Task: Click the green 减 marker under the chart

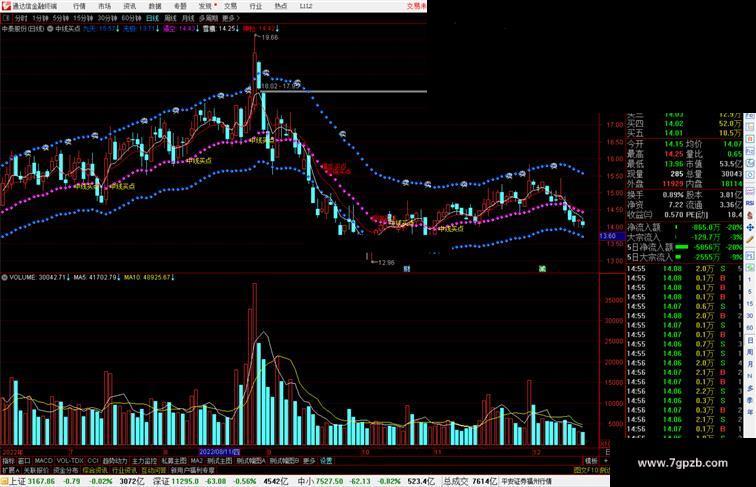Action: point(542,269)
